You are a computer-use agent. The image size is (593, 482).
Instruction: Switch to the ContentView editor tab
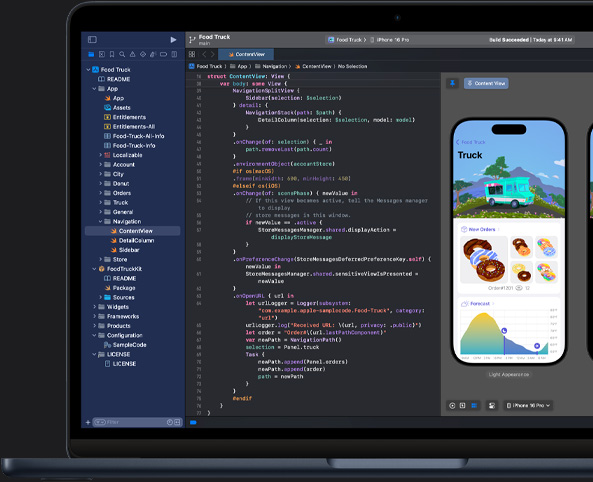(246, 54)
